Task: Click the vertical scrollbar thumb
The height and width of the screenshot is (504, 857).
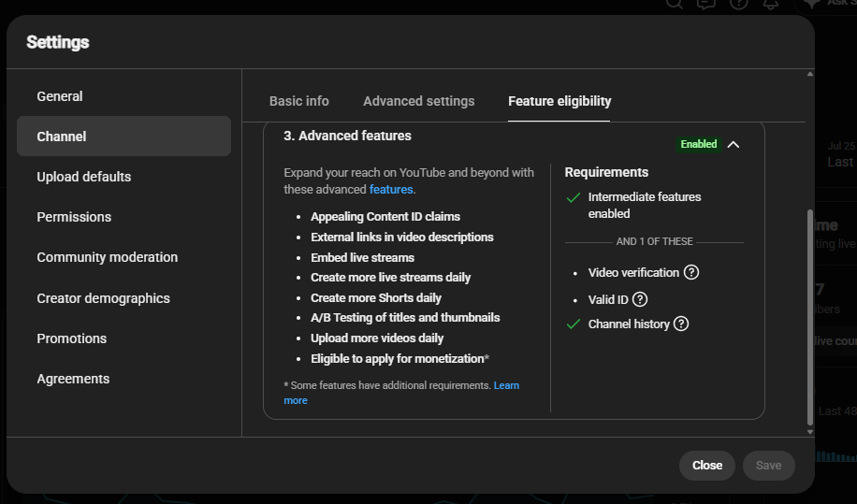Action: (810, 317)
